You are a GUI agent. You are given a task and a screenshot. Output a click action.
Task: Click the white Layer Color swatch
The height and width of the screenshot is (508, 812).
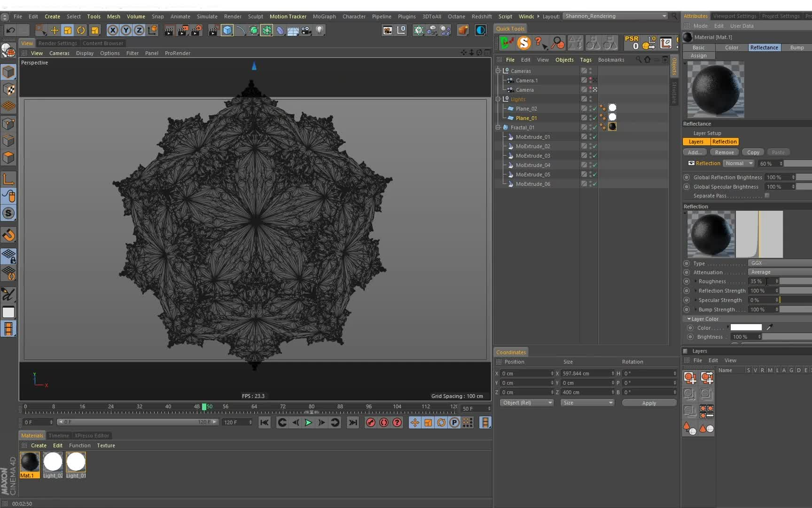coord(746,327)
